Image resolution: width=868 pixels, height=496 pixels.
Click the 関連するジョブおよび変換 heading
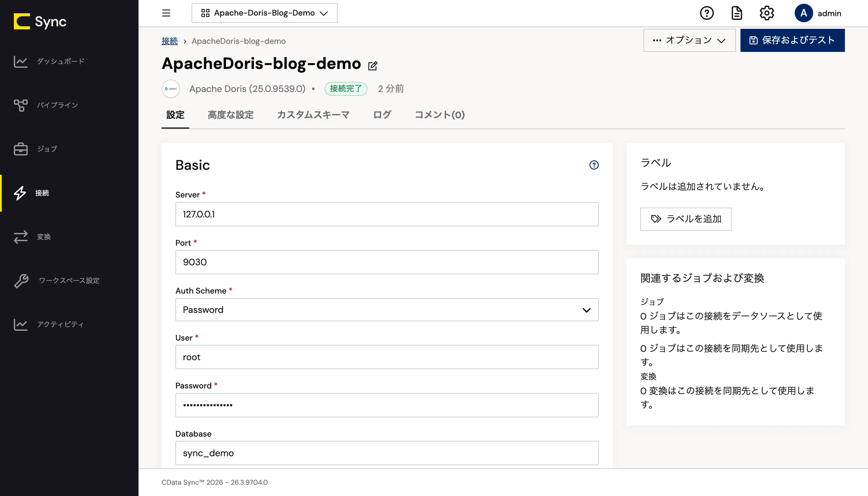coord(702,278)
